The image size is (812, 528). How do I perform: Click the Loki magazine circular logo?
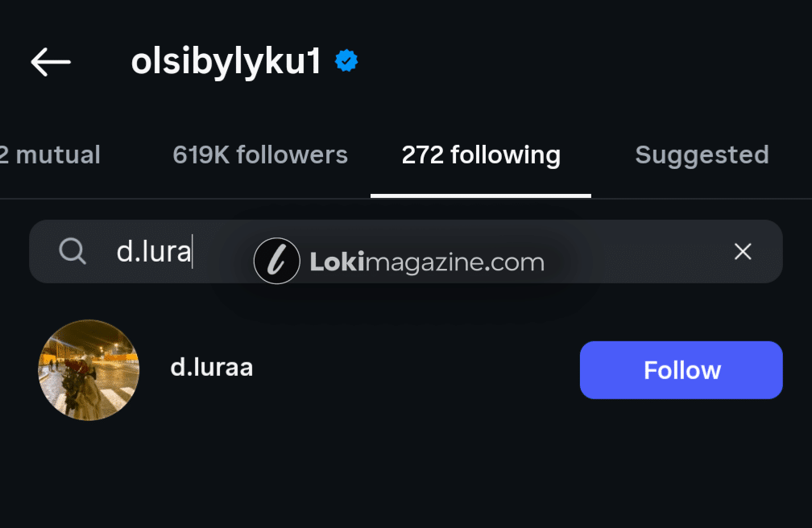click(x=276, y=261)
